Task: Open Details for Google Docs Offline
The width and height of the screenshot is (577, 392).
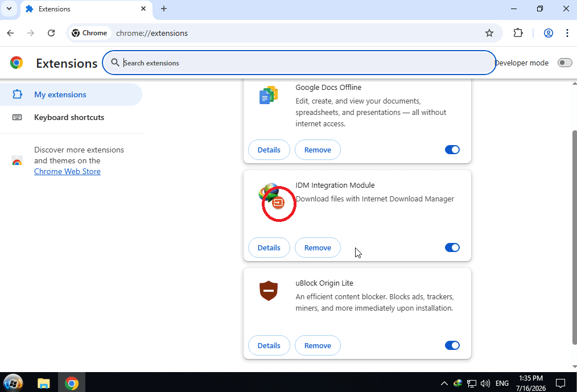Action: [x=269, y=150]
